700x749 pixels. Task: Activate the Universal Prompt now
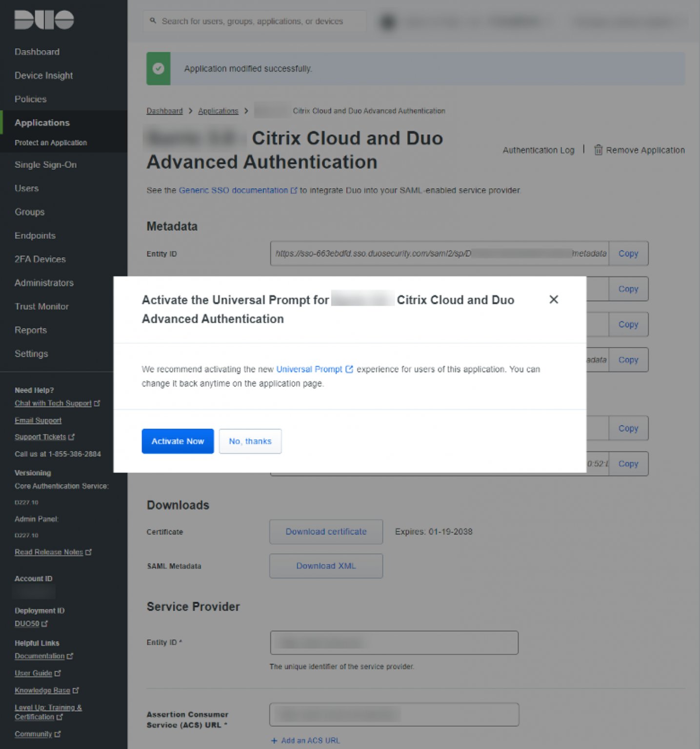point(178,441)
